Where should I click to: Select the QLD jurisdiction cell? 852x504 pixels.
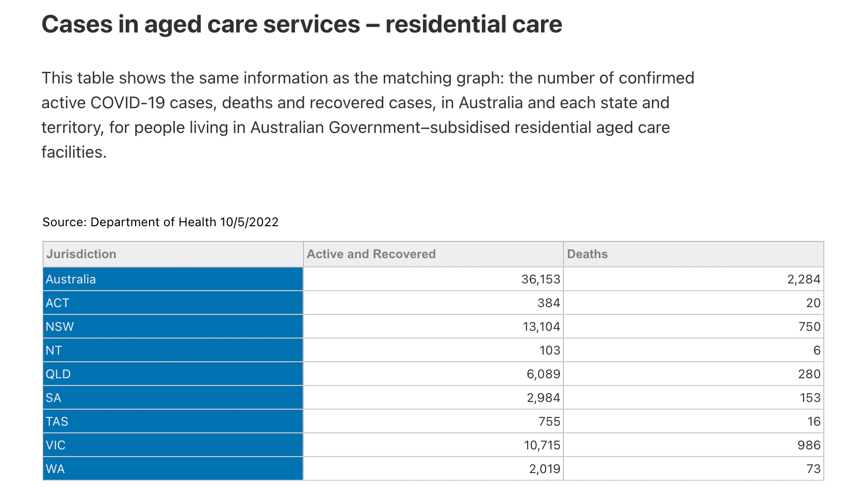58,374
